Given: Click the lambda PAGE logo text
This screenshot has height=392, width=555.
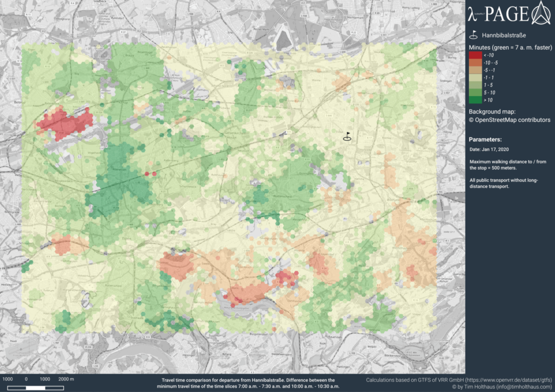Looking at the screenshot, I should pos(498,13).
